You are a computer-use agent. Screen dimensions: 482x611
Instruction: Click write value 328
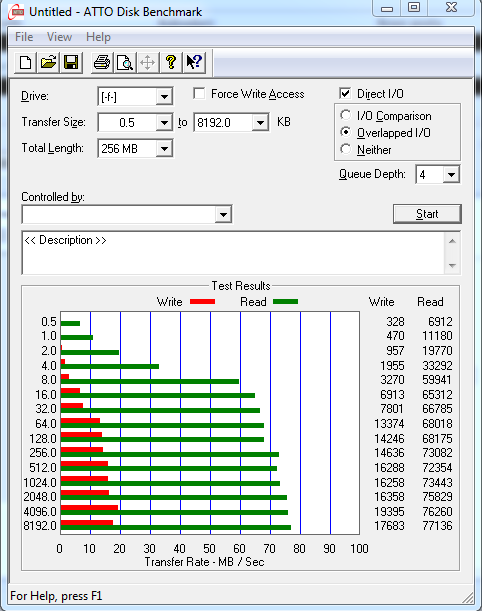(x=395, y=321)
